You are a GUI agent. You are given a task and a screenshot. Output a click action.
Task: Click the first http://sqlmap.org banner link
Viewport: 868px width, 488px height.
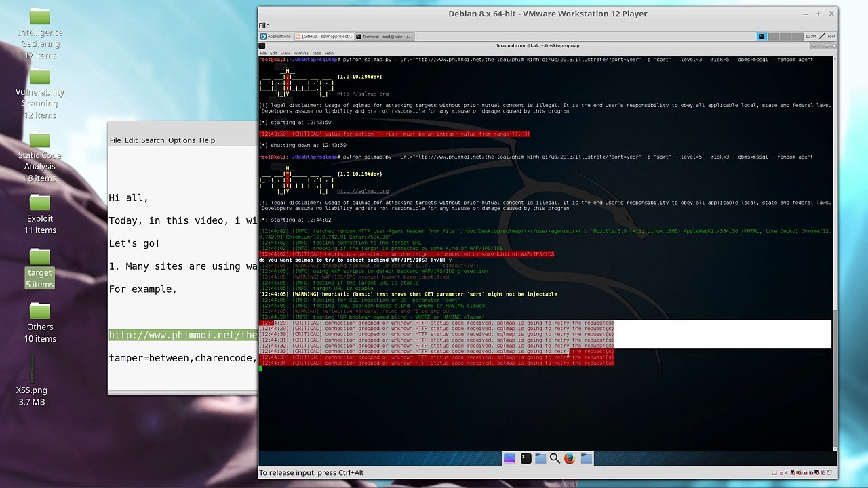(x=363, y=94)
